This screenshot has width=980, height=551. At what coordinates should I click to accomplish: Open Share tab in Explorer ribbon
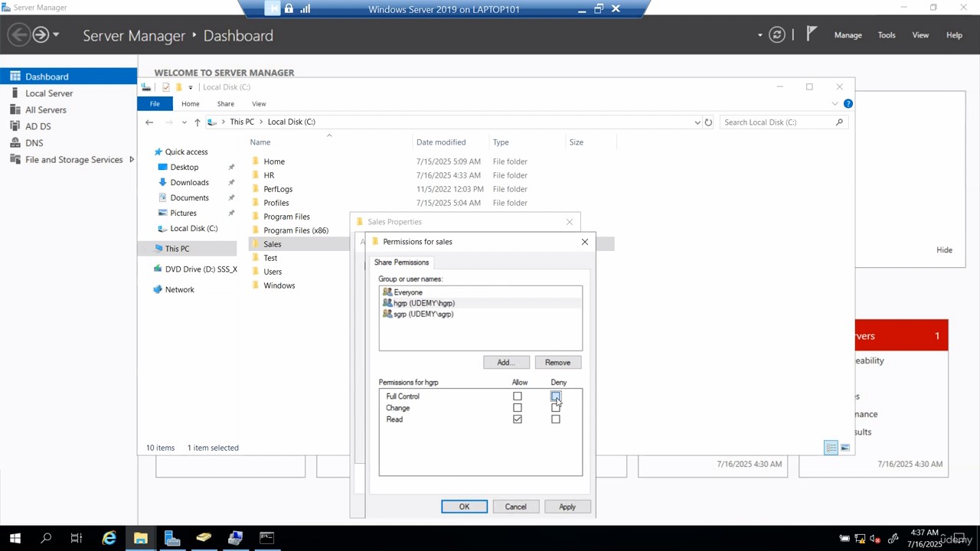click(x=226, y=104)
